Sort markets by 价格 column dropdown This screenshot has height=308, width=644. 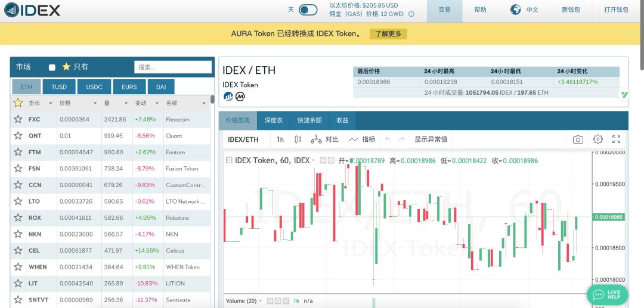95,103
